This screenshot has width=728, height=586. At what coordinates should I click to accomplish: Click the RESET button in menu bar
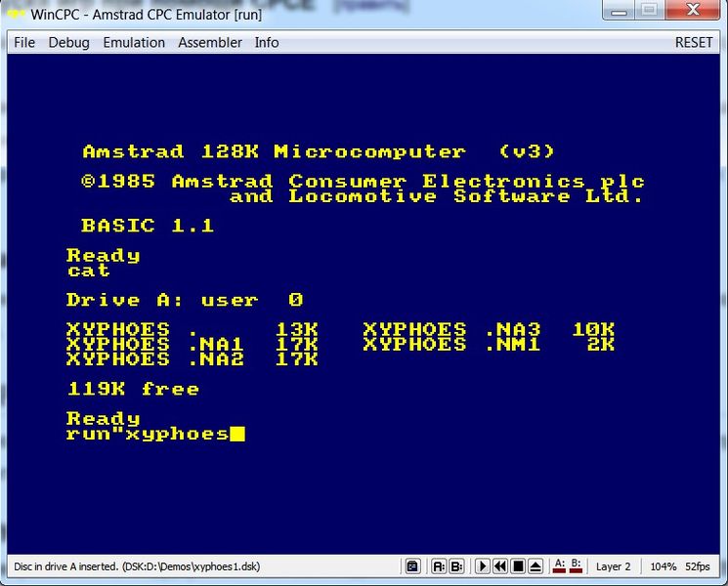click(x=694, y=43)
